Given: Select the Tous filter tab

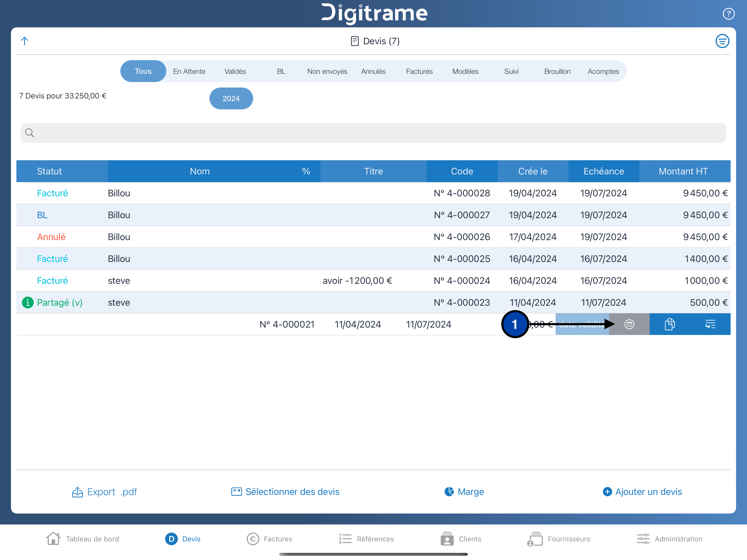Looking at the screenshot, I should (143, 71).
